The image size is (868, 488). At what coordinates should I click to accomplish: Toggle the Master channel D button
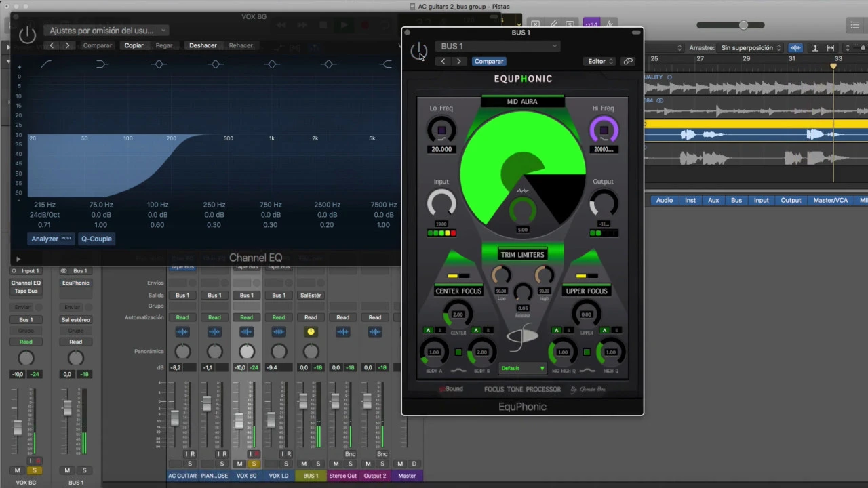point(414,464)
